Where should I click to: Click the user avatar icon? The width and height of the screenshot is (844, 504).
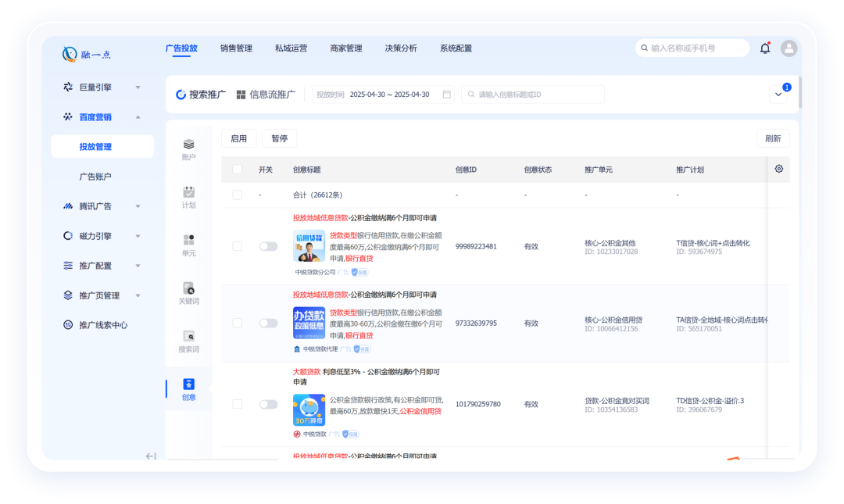coord(789,48)
